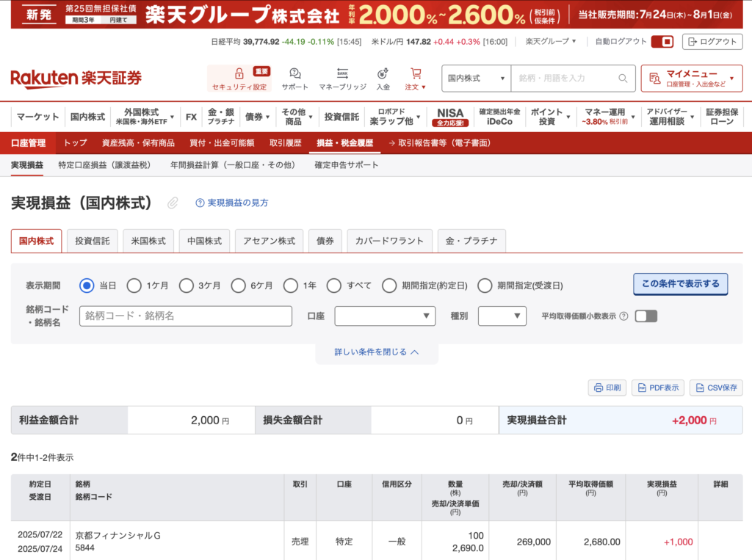Viewport: 752px width, 560px height.
Task: Switch to the 金・プラチナ tab
Action: [471, 241]
